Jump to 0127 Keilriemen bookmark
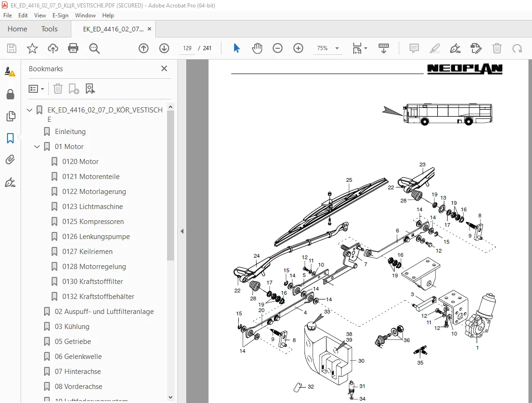532x403 pixels. (88, 252)
